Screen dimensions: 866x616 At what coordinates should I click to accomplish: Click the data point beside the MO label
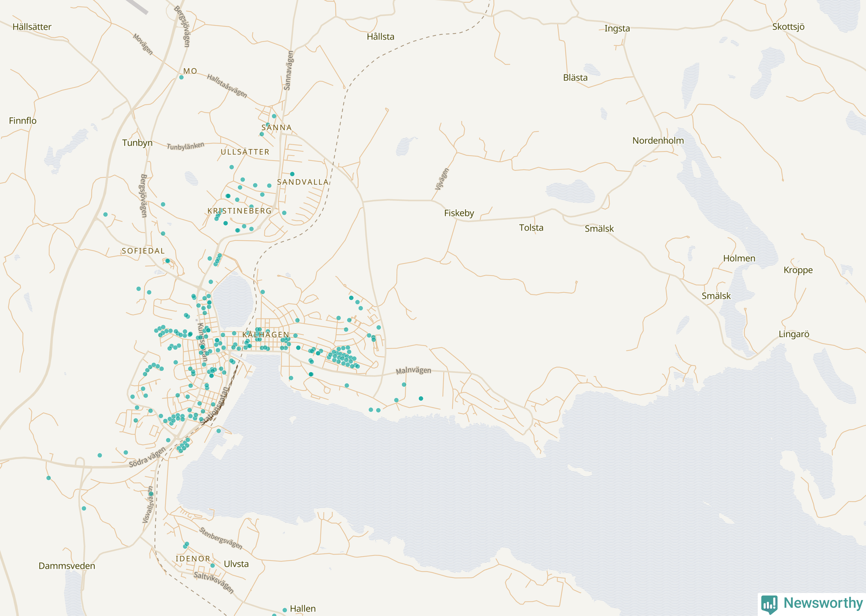[x=181, y=77]
